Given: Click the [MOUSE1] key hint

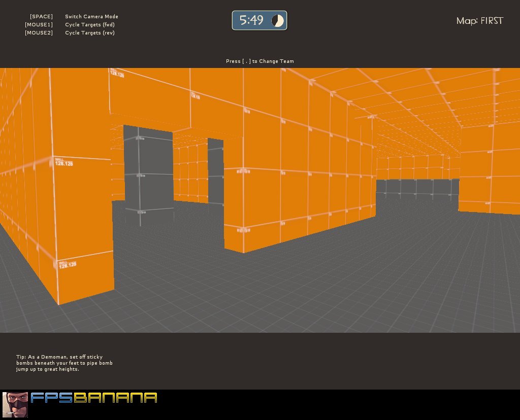Looking at the screenshot, I should (x=39, y=25).
